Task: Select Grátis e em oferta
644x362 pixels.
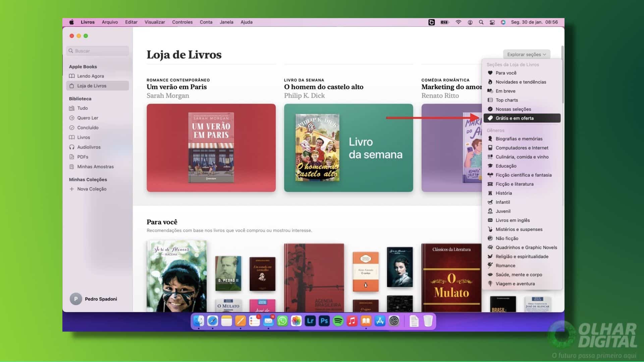Action: [x=522, y=118]
